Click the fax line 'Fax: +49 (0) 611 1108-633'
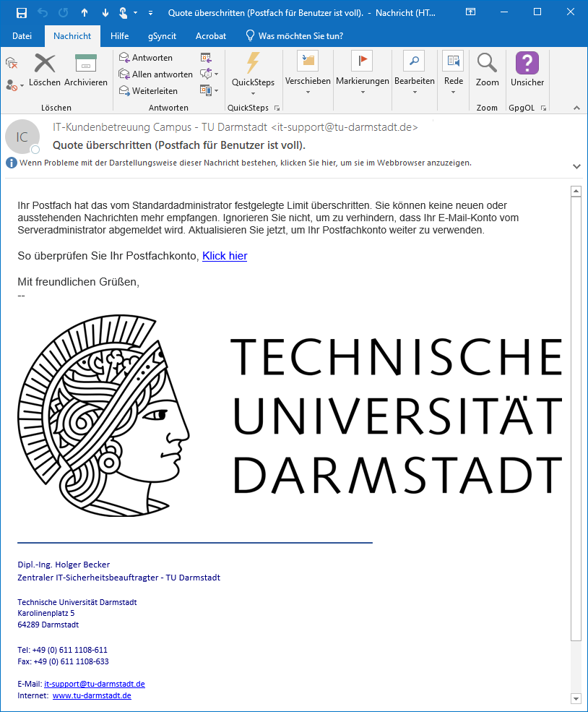Image resolution: width=588 pixels, height=712 pixels. click(63, 661)
